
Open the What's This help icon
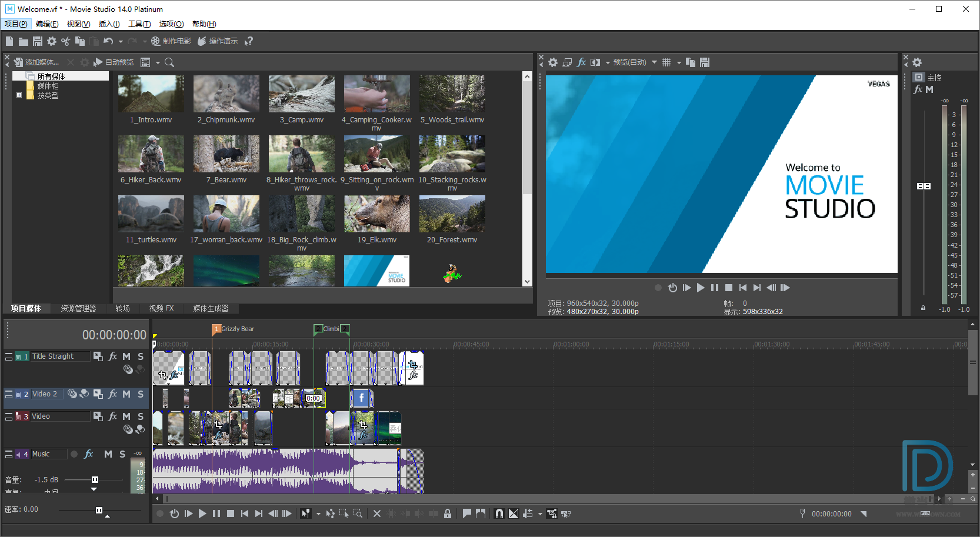pos(249,41)
